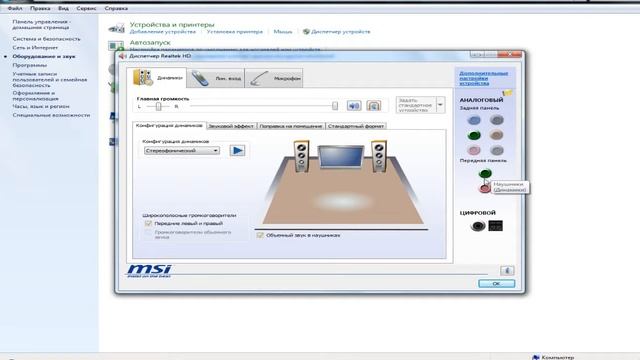
Task: Open 'Часы, язык и регион' sidebar link
Action: pyautogui.click(x=41, y=106)
